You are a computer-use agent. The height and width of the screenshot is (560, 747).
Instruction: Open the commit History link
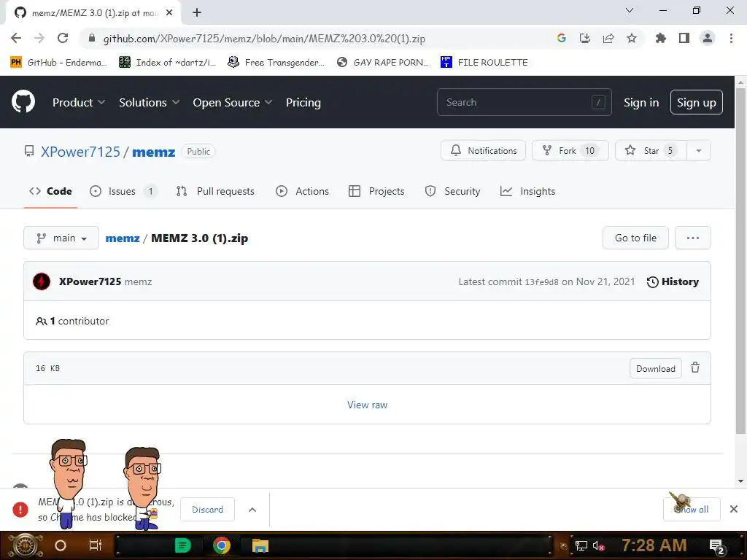(673, 281)
